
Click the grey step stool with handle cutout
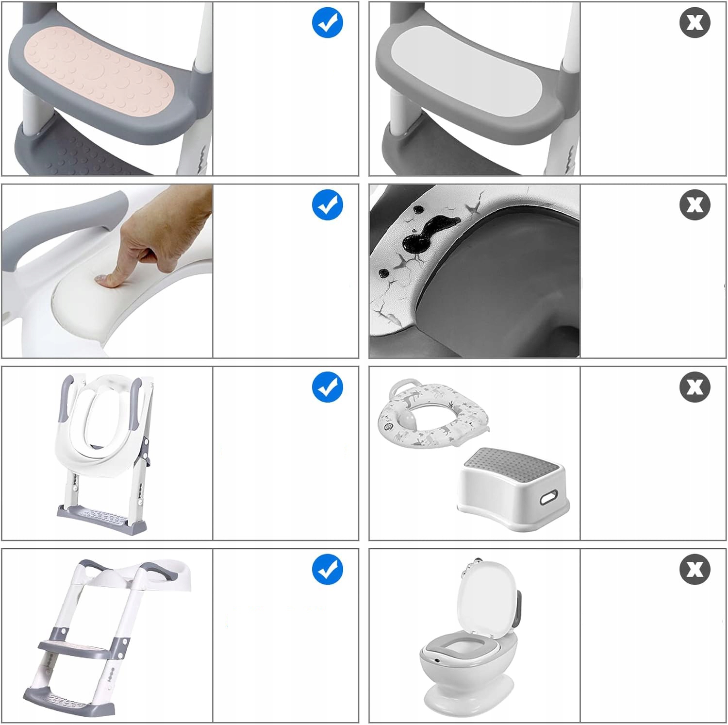click(513, 483)
